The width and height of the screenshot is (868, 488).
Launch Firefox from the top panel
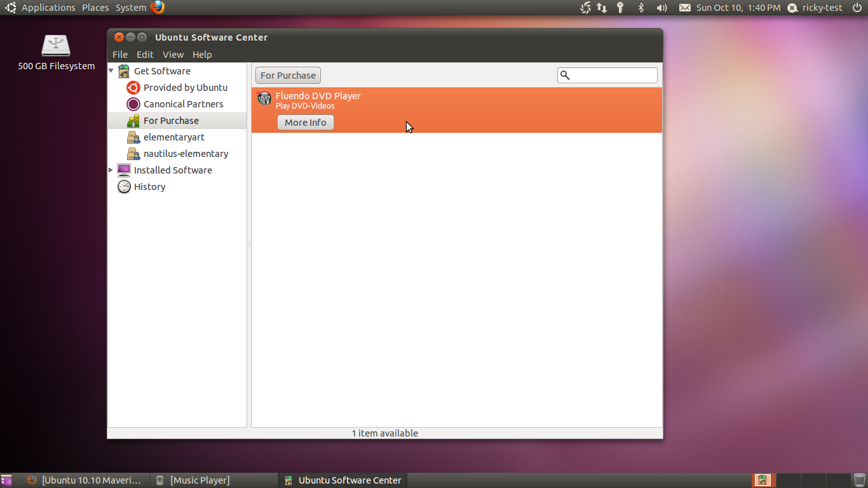158,8
